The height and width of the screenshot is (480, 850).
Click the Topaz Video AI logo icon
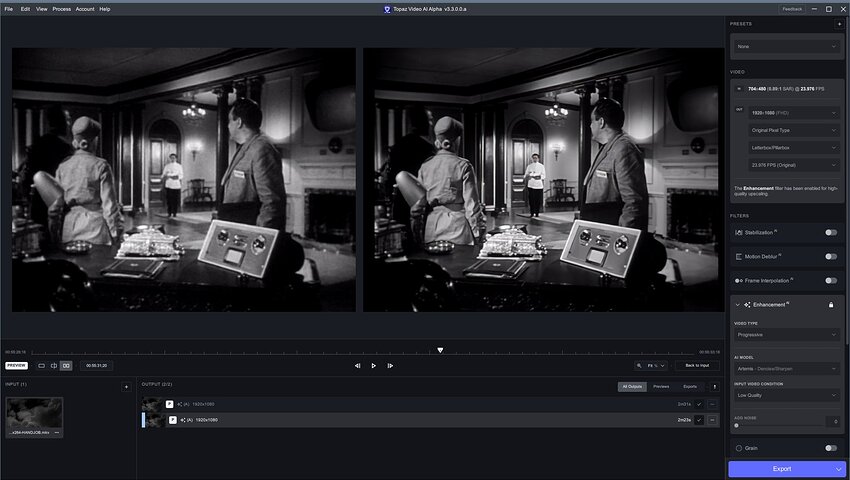(387, 9)
